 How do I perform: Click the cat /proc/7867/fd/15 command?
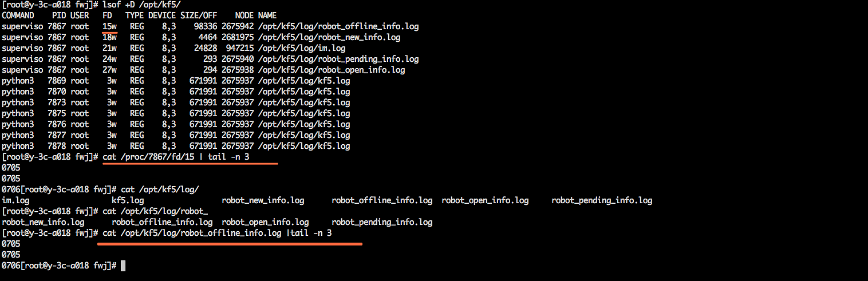pos(176,157)
